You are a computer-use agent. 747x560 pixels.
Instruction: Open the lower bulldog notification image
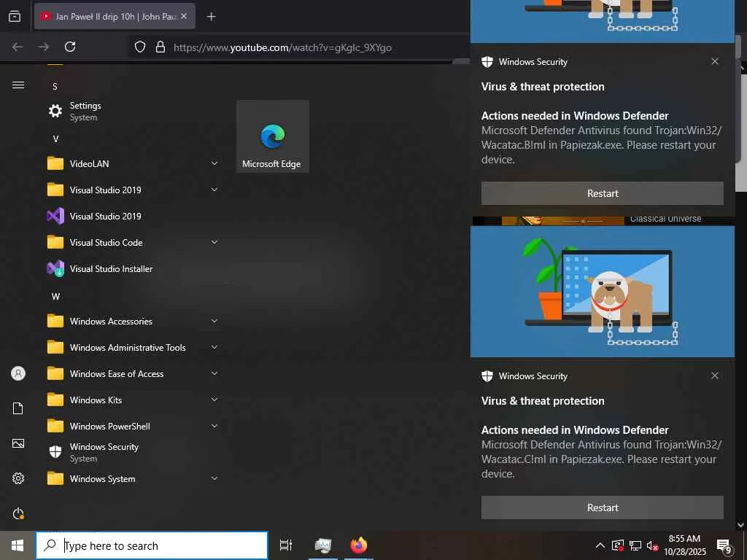click(602, 292)
